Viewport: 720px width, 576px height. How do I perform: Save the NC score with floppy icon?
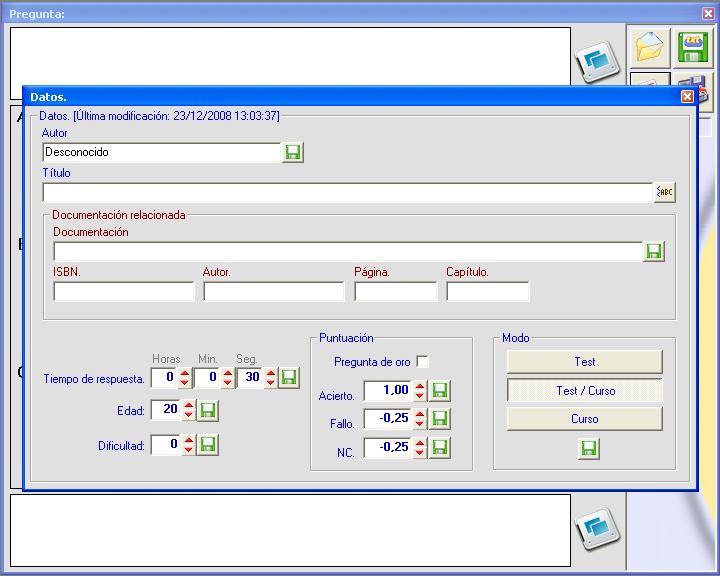[x=439, y=448]
